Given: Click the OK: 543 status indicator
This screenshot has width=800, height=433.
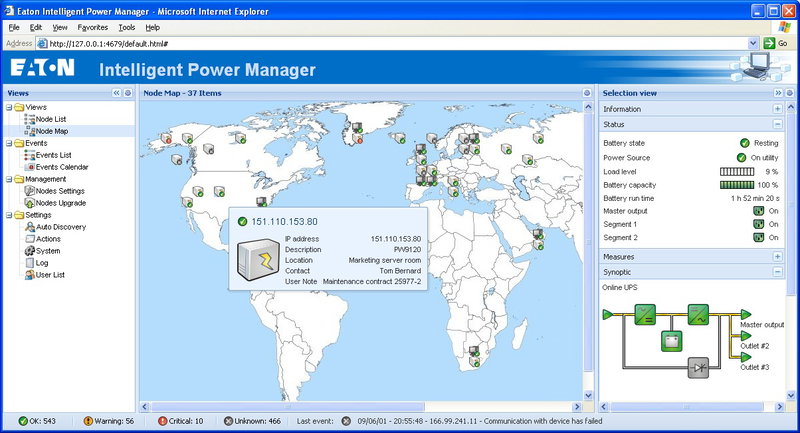Looking at the screenshot, I should (x=37, y=421).
